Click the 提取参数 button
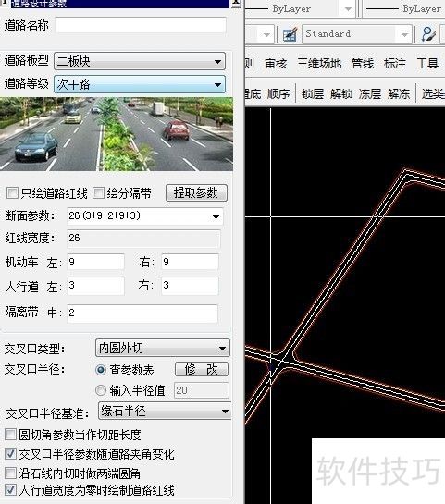This screenshot has height=504, width=445. (x=196, y=193)
